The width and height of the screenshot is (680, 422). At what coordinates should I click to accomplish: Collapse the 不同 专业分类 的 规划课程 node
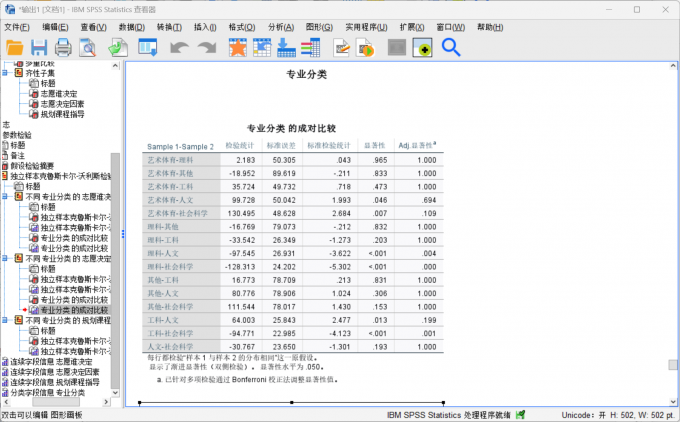[7, 321]
